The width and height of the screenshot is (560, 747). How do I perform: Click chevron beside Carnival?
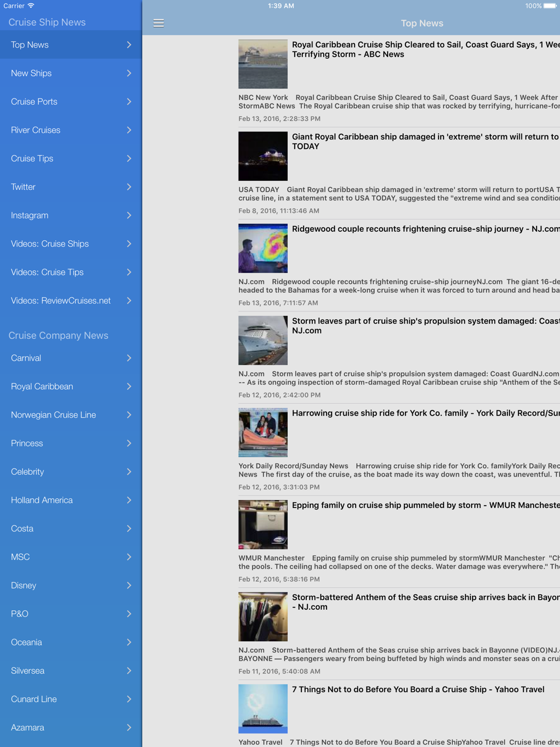coord(129,358)
